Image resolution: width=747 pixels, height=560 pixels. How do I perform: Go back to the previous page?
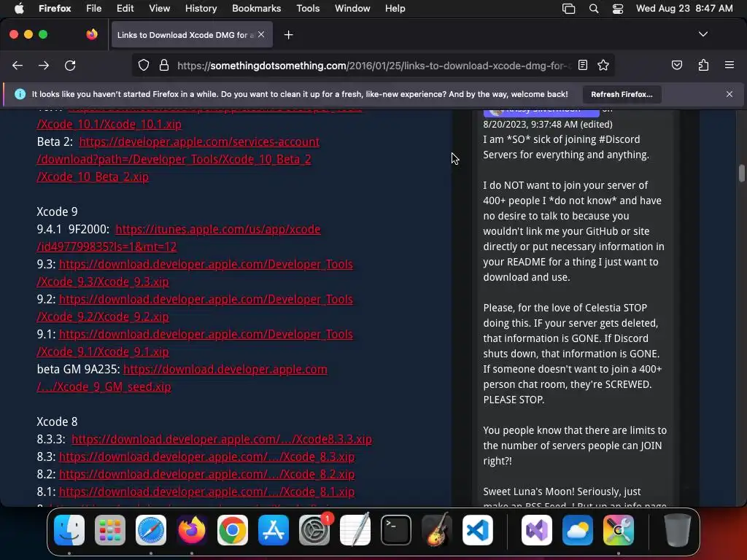point(18,65)
